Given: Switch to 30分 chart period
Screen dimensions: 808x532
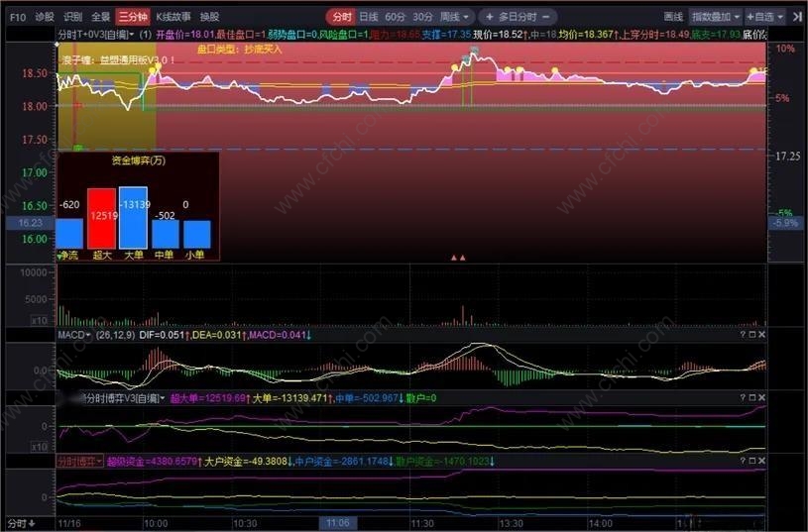Looking at the screenshot, I should click(x=422, y=17).
